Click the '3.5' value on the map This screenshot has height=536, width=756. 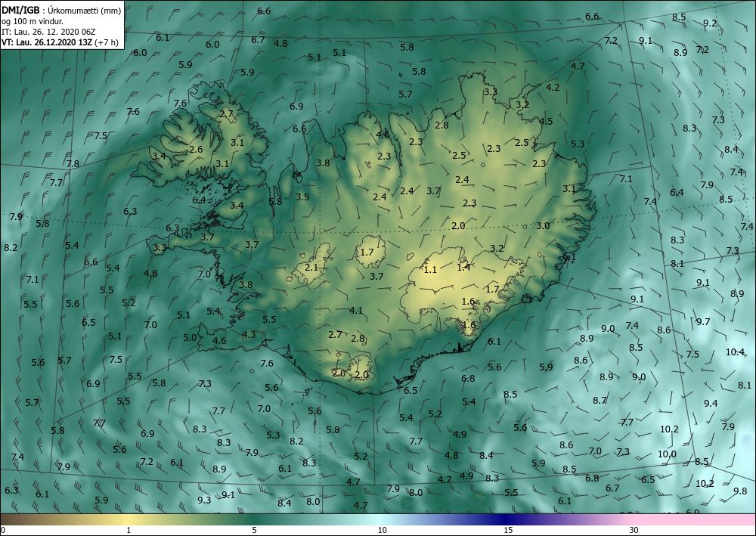pyautogui.click(x=302, y=197)
